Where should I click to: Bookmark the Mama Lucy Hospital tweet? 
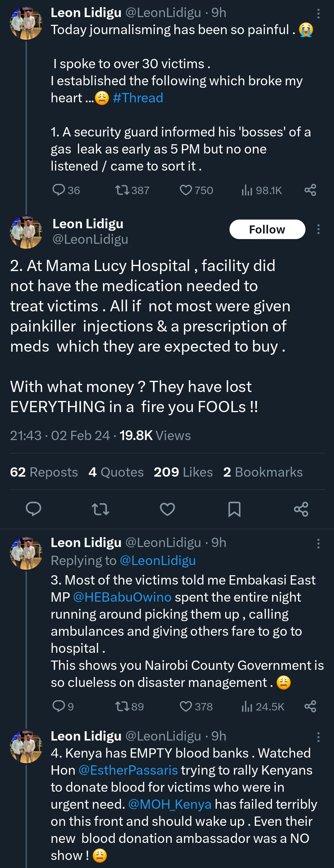coord(234,509)
